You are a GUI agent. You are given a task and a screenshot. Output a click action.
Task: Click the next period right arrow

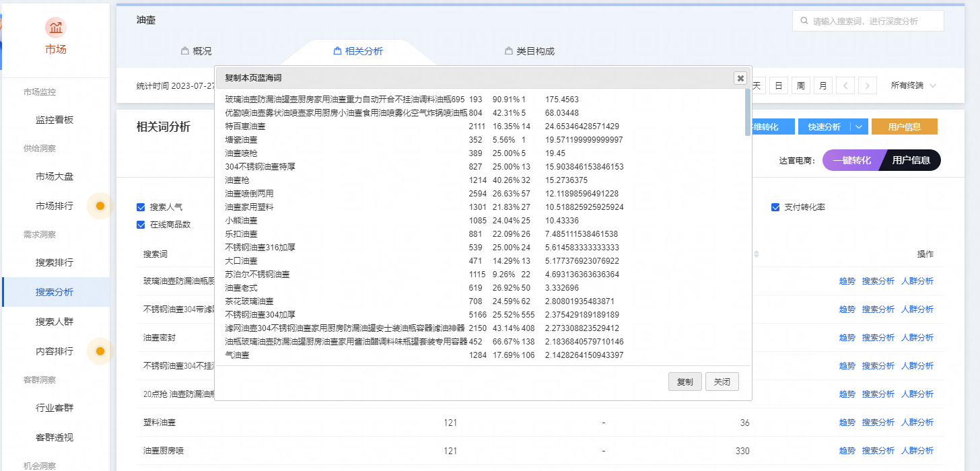[868, 85]
